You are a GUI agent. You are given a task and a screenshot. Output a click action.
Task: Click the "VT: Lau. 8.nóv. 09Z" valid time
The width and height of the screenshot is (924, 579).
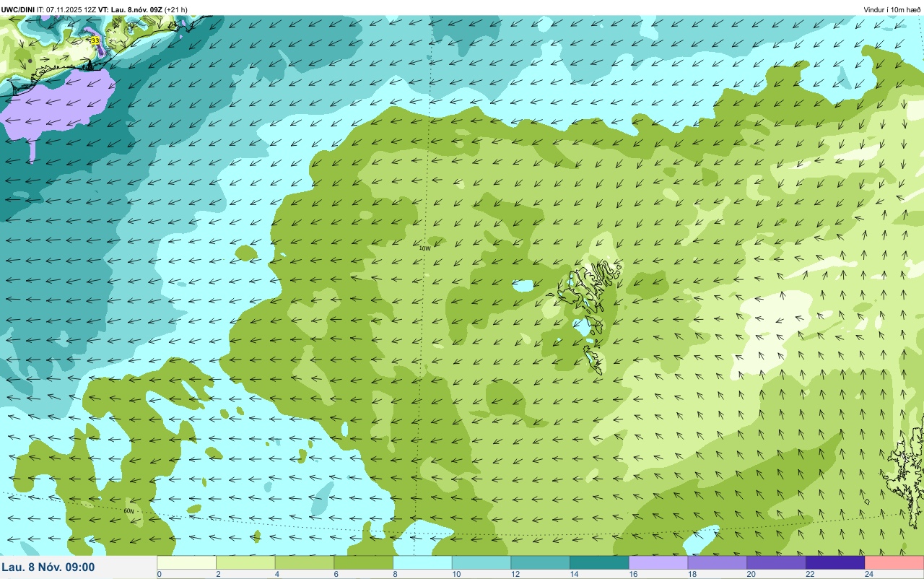(x=131, y=9)
